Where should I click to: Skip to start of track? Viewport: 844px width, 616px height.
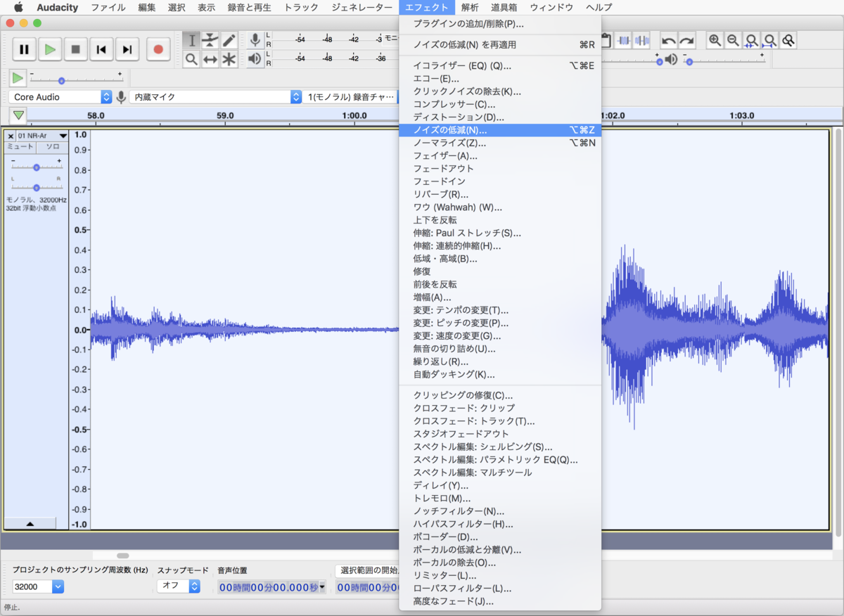tap(101, 49)
